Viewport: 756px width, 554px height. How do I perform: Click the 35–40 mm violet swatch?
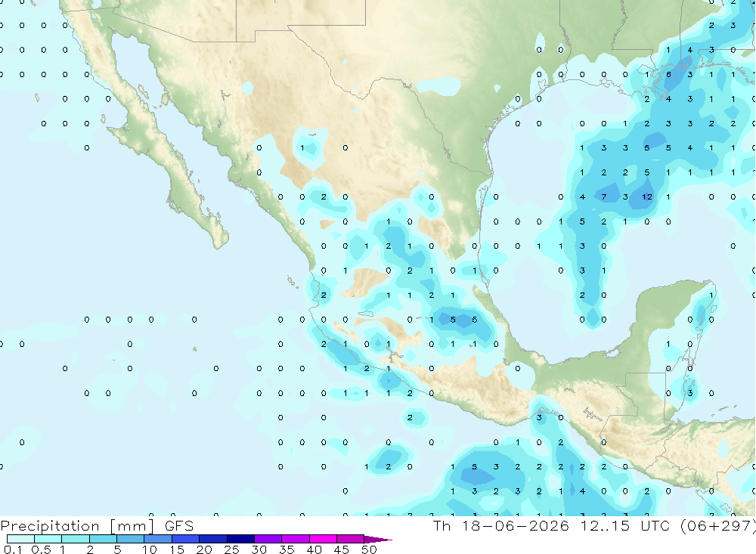pyautogui.click(x=295, y=539)
